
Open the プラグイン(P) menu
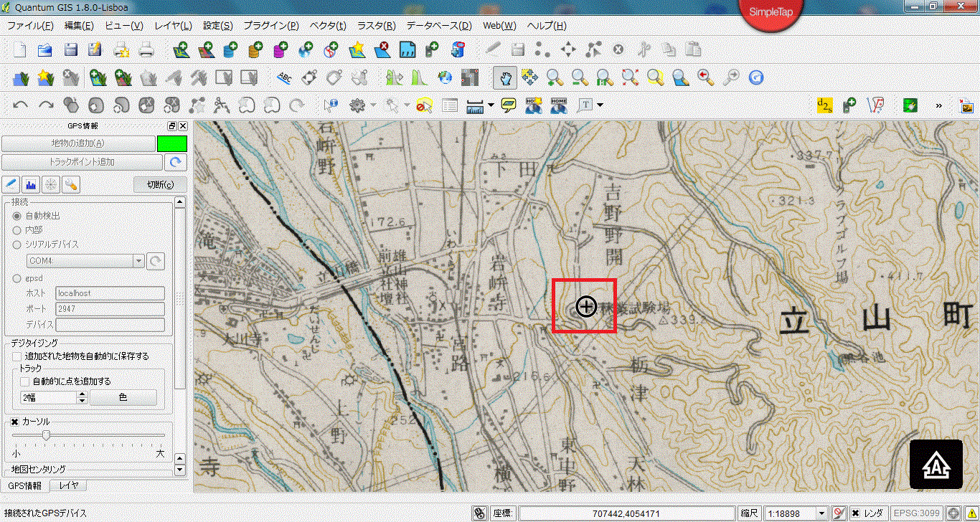(x=270, y=26)
